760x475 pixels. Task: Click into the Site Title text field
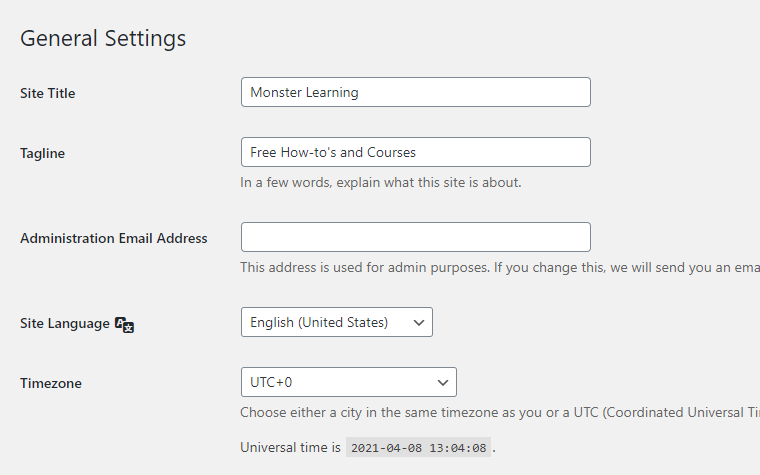coord(415,92)
